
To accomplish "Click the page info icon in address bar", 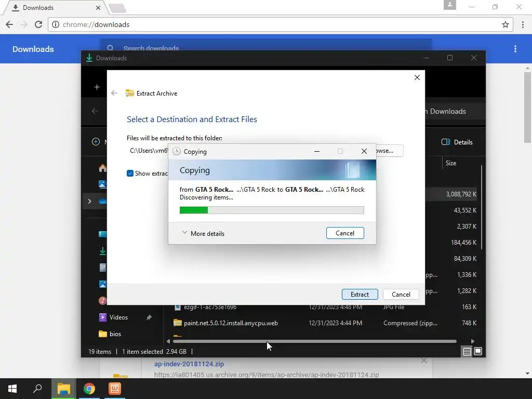I will point(56,24).
